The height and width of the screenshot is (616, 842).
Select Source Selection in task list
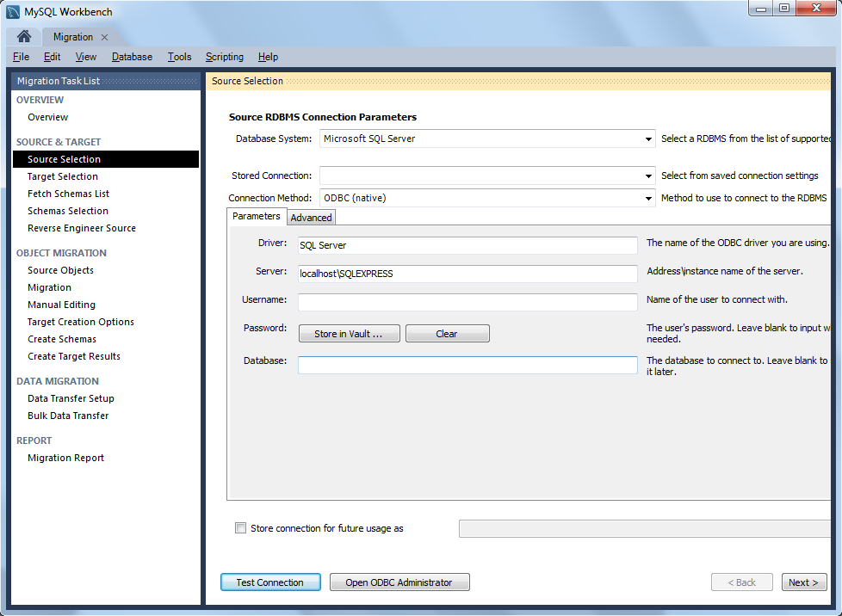(106, 159)
